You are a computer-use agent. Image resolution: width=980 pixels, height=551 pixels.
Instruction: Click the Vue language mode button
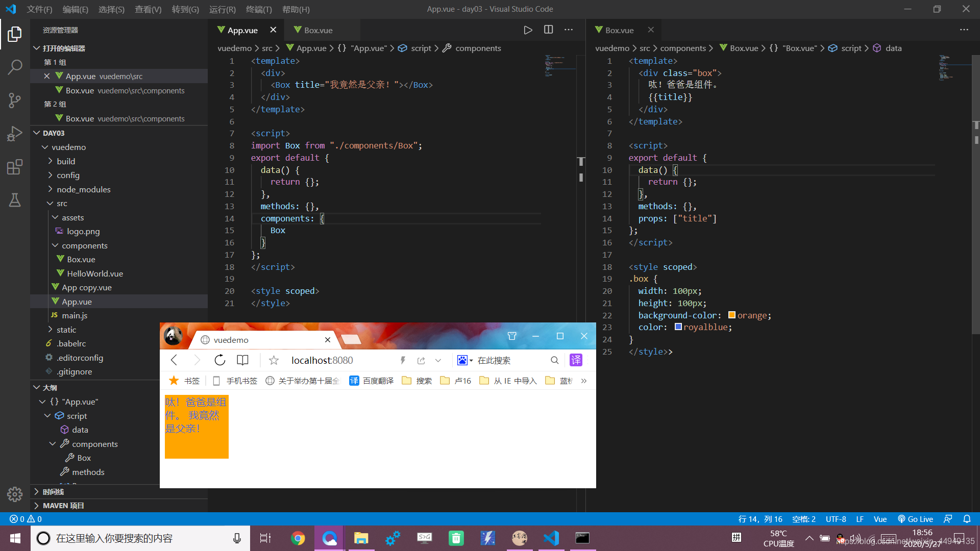880,519
